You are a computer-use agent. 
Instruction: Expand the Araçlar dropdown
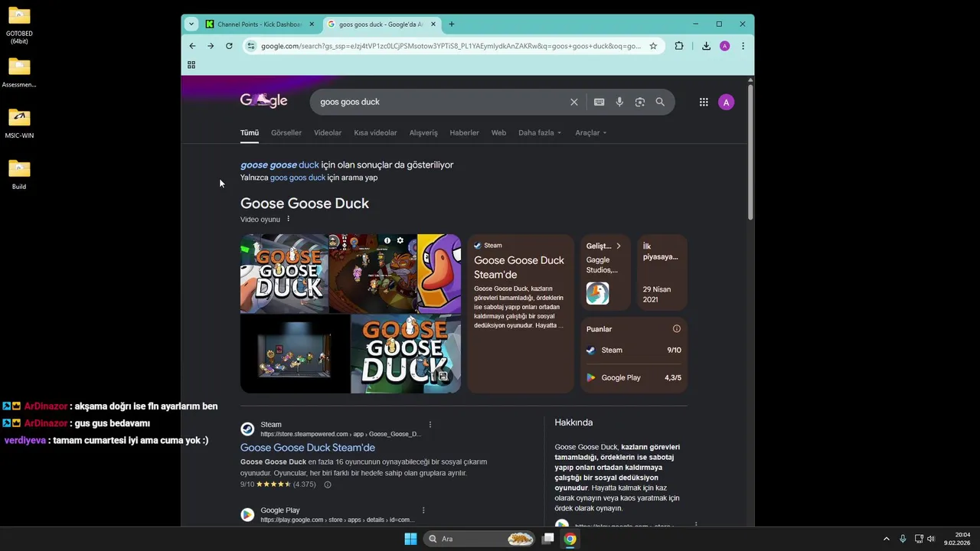pyautogui.click(x=591, y=132)
